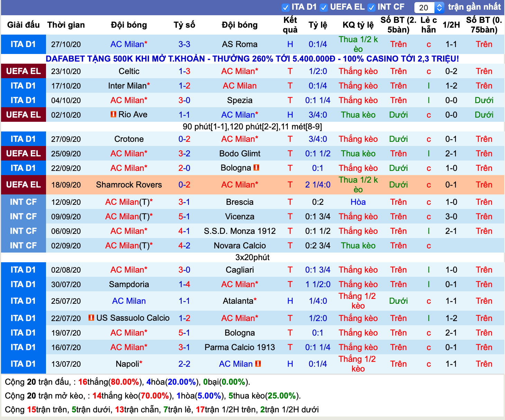This screenshot has height=420, width=505.
Task: Open the 2-2 score of Napoli match
Action: click(x=184, y=364)
